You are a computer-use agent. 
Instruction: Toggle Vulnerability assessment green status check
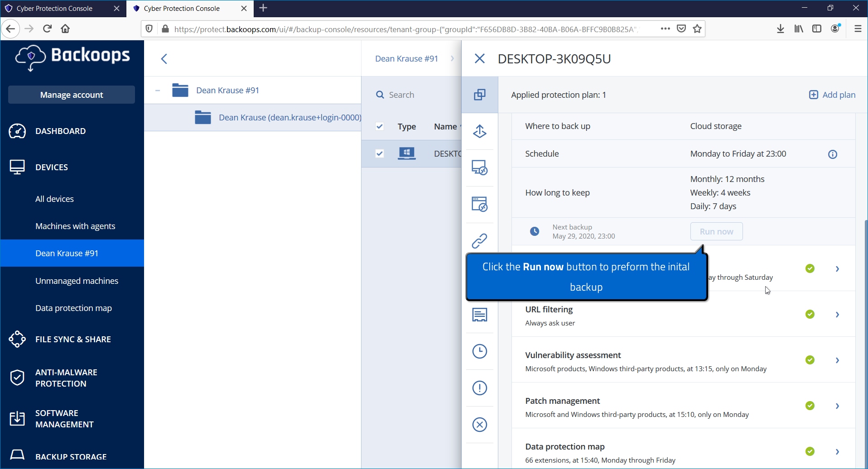pyautogui.click(x=810, y=360)
